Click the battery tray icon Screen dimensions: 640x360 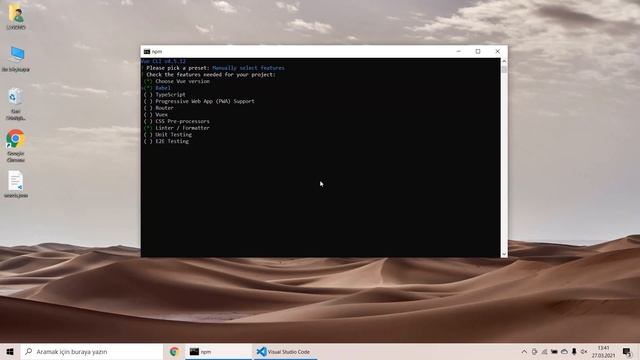[x=554, y=351]
